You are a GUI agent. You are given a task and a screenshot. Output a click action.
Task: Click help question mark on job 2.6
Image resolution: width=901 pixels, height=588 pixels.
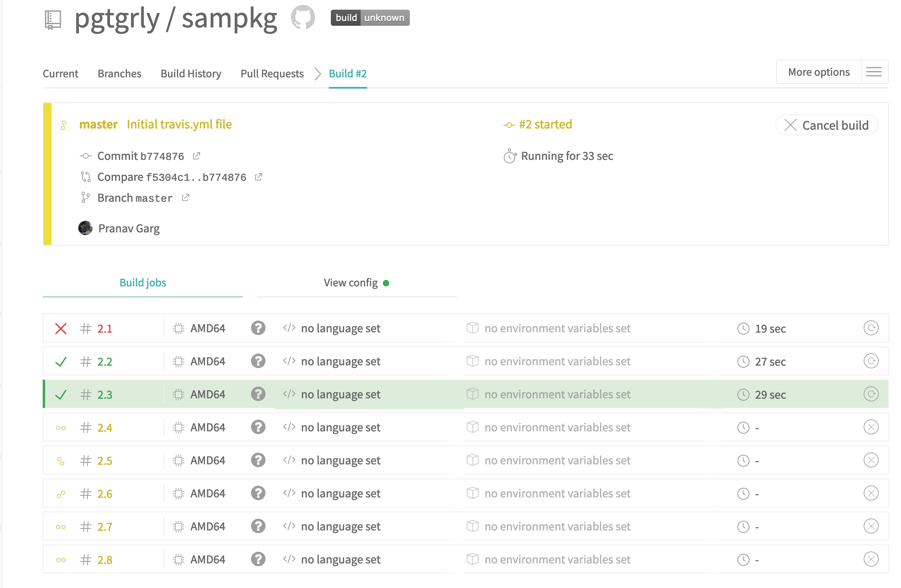(x=258, y=493)
